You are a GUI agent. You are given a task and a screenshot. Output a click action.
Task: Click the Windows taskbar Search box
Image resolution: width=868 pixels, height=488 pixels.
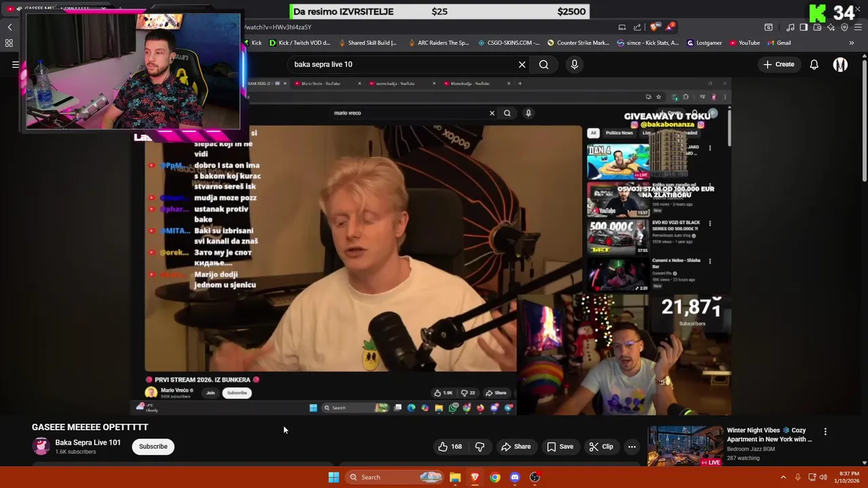pos(394,477)
